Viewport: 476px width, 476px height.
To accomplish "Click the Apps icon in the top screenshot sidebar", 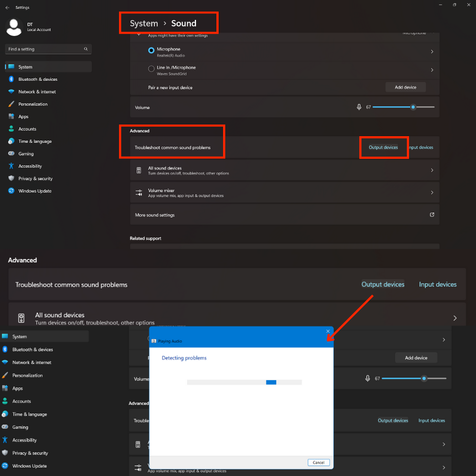I will [11, 116].
